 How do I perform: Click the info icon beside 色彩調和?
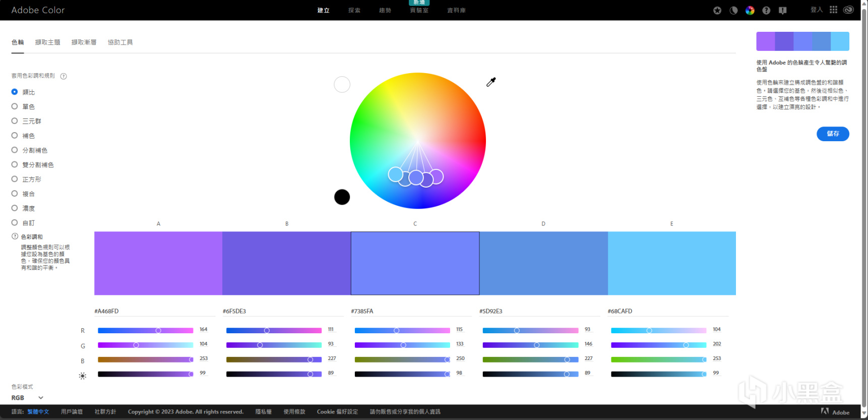(15, 236)
